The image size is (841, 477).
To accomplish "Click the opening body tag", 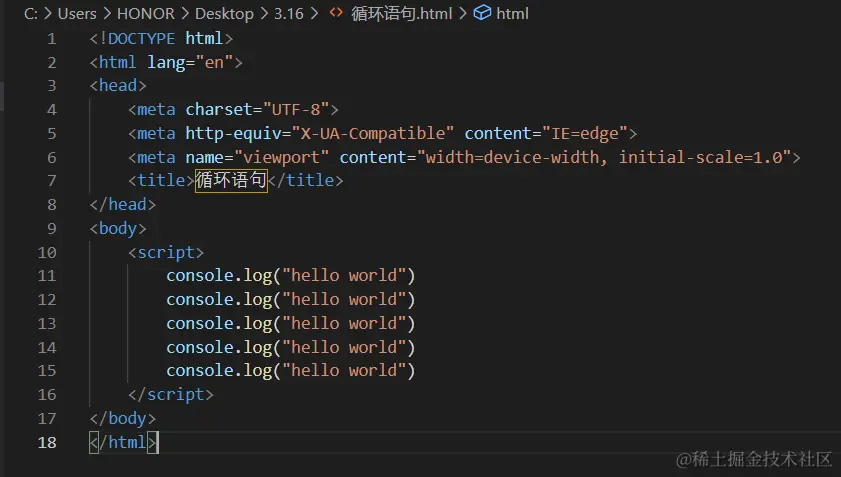I will pyautogui.click(x=118, y=229).
